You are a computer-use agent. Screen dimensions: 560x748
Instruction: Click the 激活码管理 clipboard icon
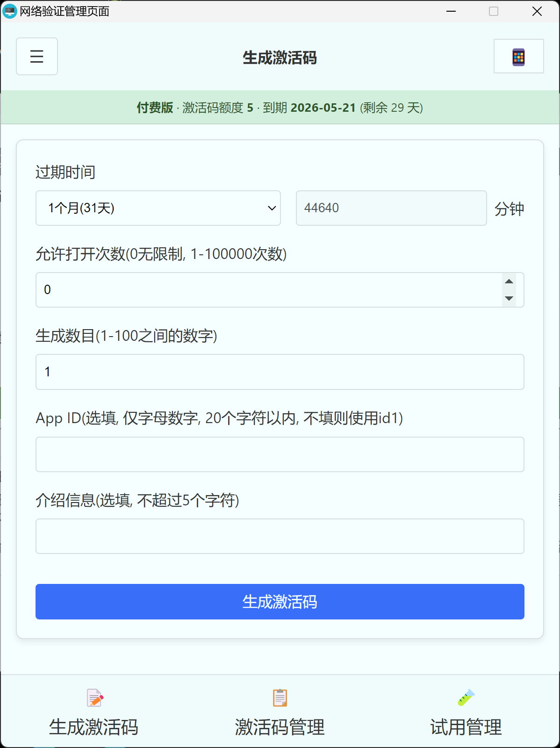tap(280, 698)
